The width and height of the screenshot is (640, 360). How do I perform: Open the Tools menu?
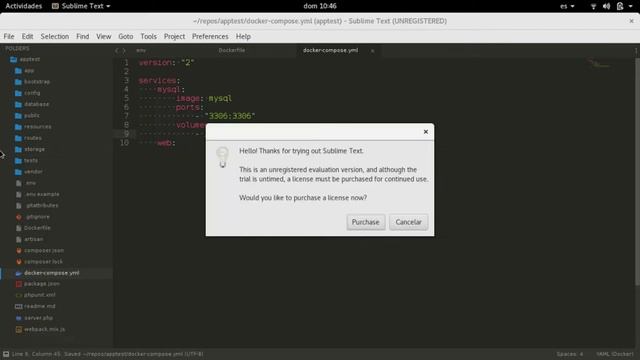tap(149, 36)
